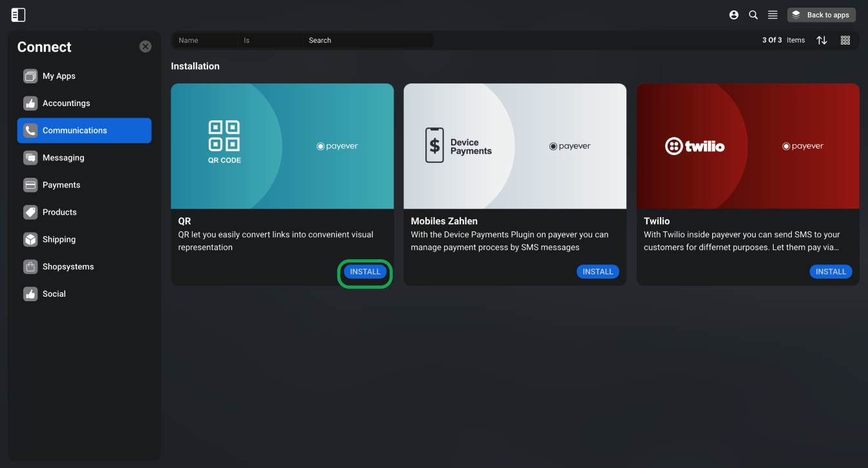Click the QR description text

[x=276, y=241]
